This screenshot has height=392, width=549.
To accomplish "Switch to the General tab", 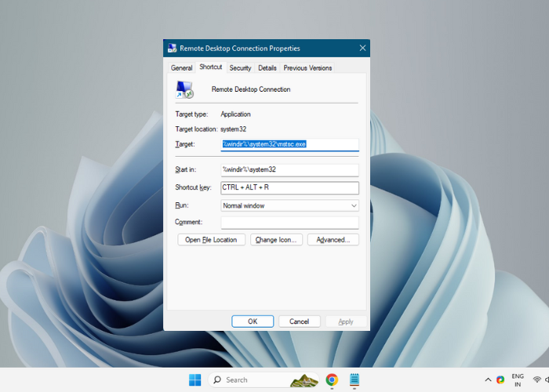I will [x=181, y=68].
